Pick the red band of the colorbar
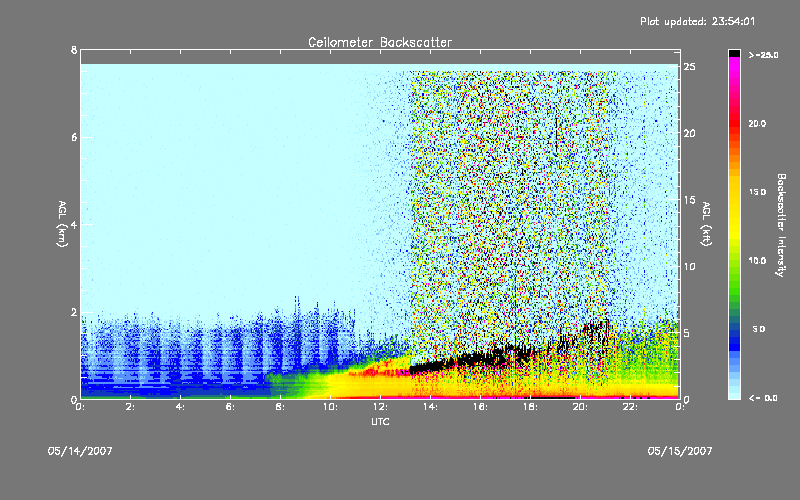The height and width of the screenshot is (500, 800). click(x=734, y=125)
